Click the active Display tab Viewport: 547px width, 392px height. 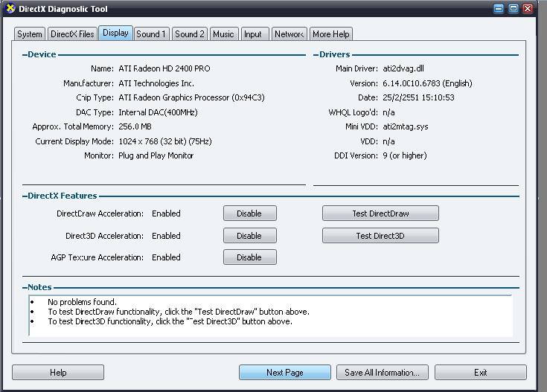(116, 33)
